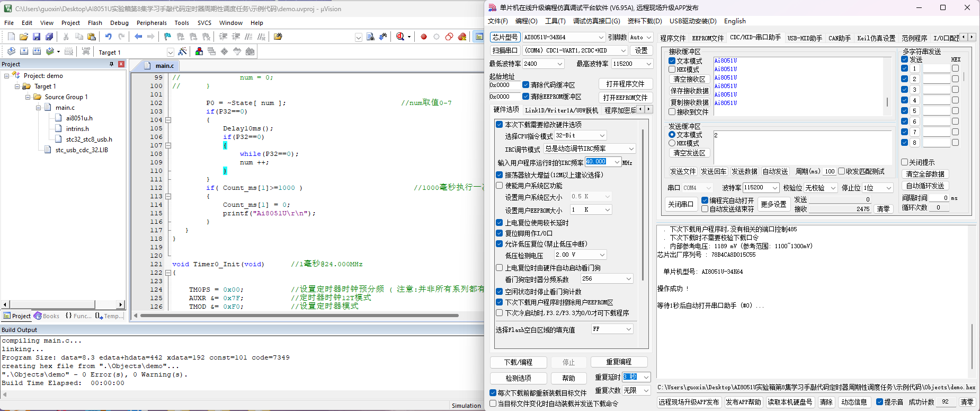
Task: Click the Find in Files folder icon
Action: pyautogui.click(x=278, y=37)
